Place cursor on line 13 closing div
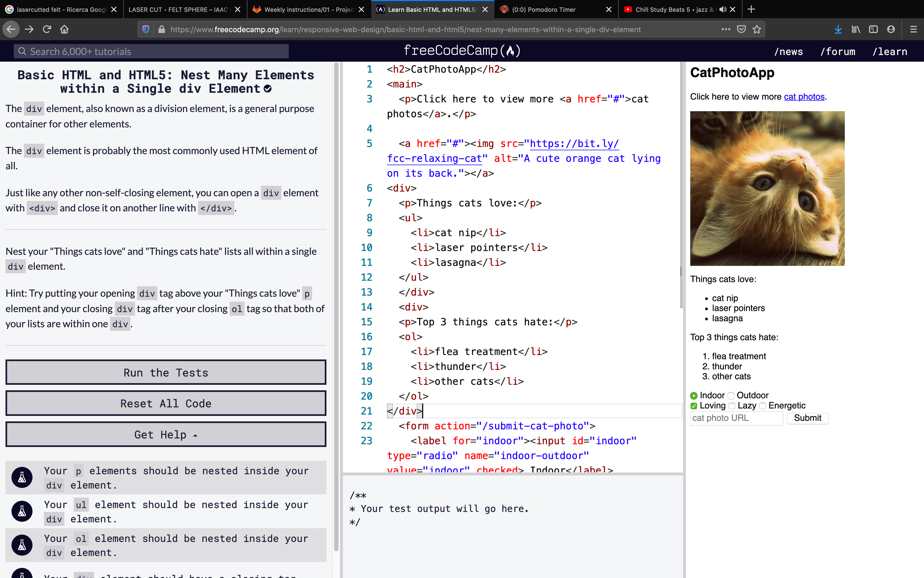This screenshot has width=924, height=578. (x=417, y=292)
